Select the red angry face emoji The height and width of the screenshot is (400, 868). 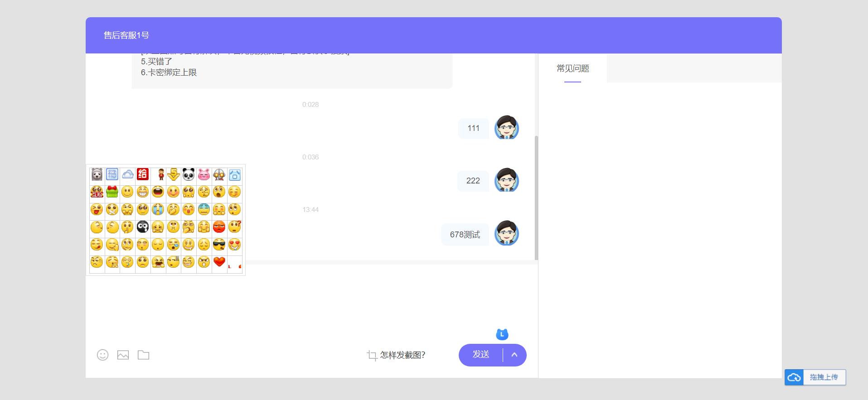(219, 227)
